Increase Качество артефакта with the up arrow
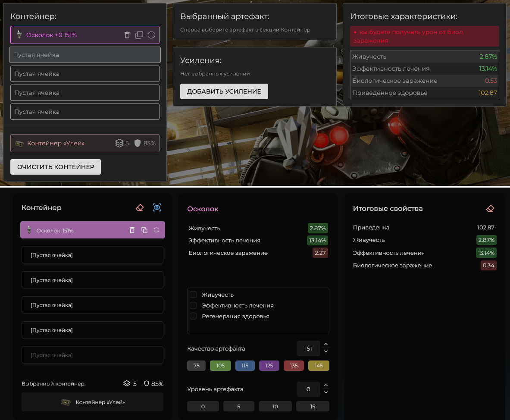 [326, 345]
